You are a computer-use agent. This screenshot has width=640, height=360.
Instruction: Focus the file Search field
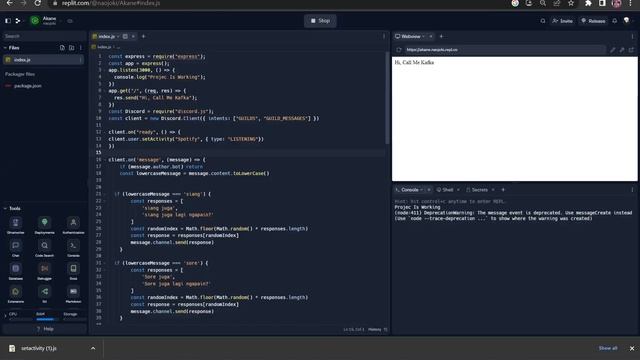44,36
